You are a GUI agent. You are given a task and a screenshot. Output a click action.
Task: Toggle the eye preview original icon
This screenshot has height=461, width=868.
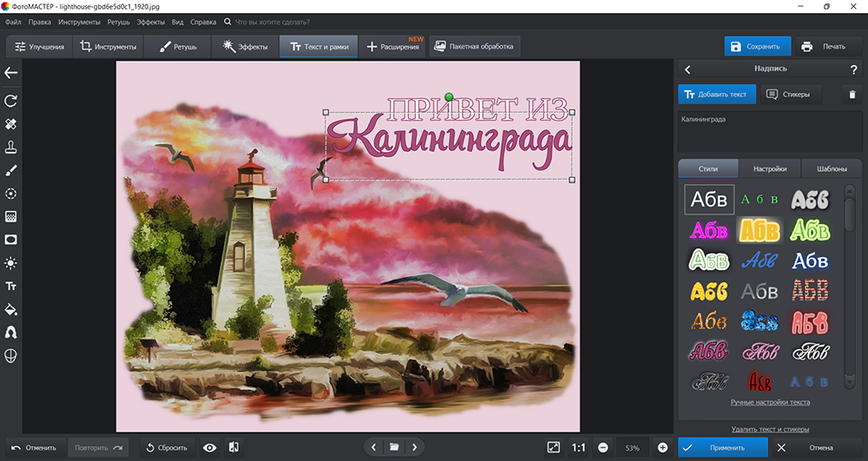point(209,447)
